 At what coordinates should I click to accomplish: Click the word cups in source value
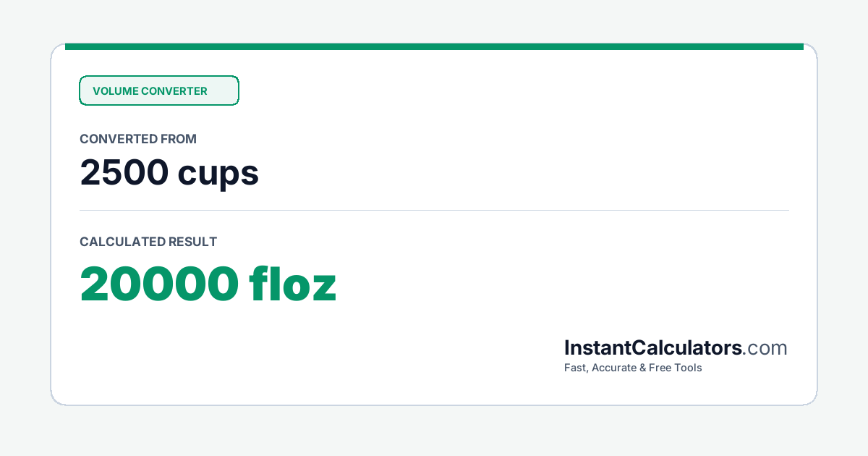coord(218,174)
